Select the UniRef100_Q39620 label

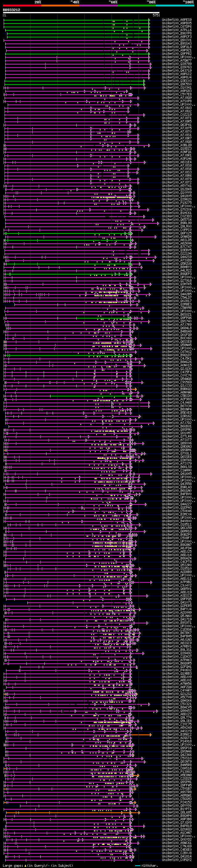tap(176, 200)
